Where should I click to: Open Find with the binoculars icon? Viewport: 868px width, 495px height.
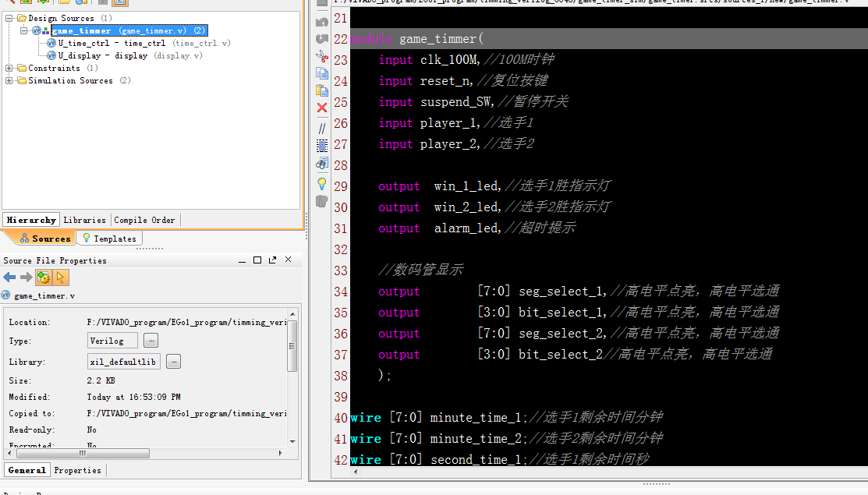click(x=321, y=163)
